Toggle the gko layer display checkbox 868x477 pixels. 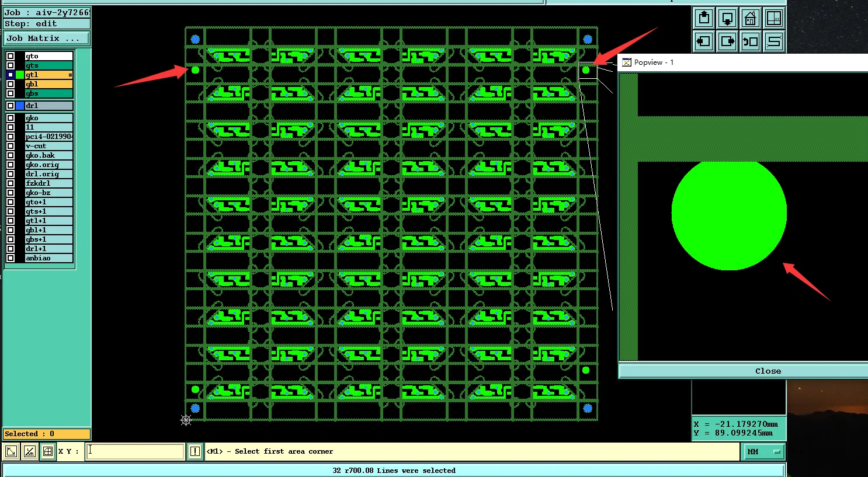click(11, 118)
